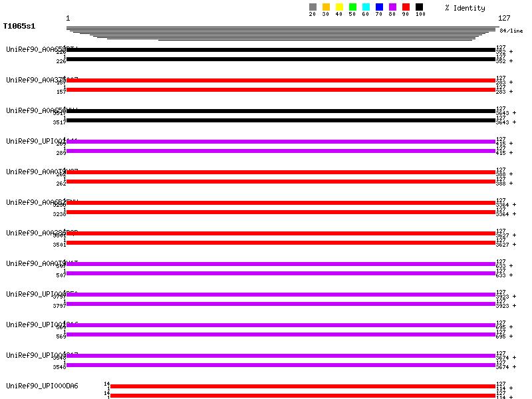This screenshot has width=532, height=399.
Task: Pick the yellow 40% identity legend box
Action: [x=339, y=7]
